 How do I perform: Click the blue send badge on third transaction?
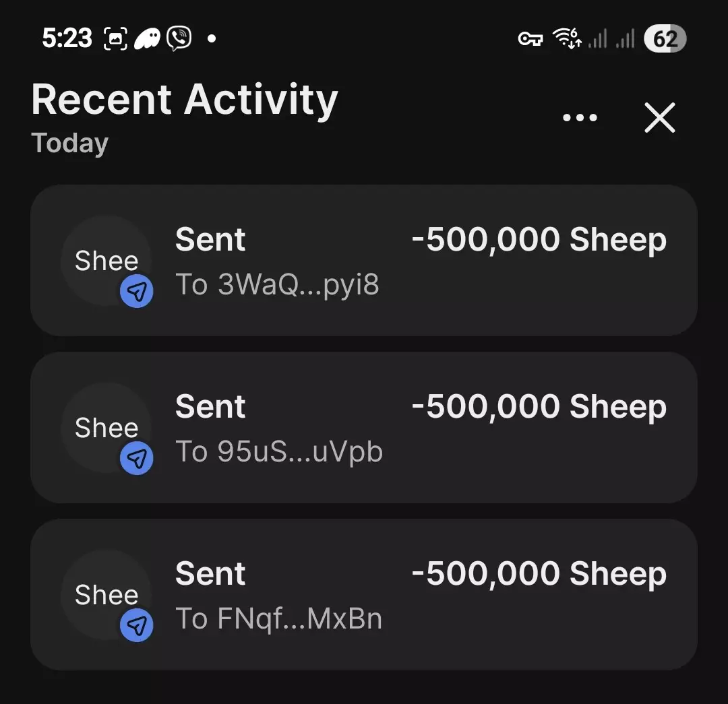pos(137,626)
